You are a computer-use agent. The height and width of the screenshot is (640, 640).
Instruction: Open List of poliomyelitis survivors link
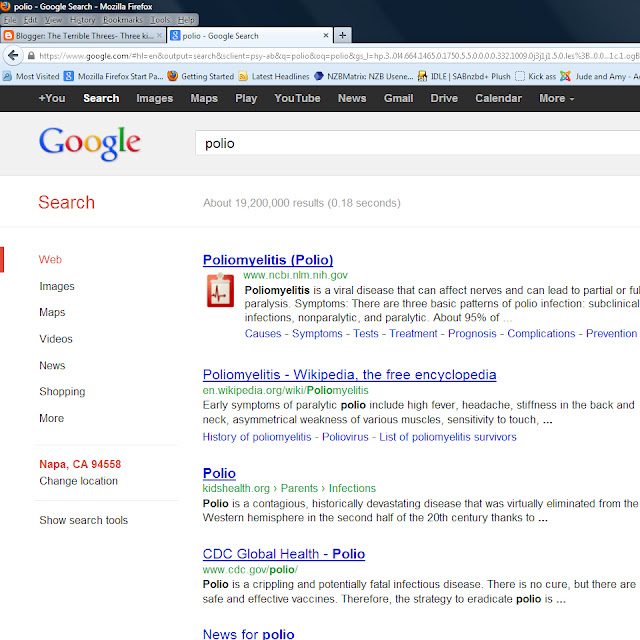(448, 437)
